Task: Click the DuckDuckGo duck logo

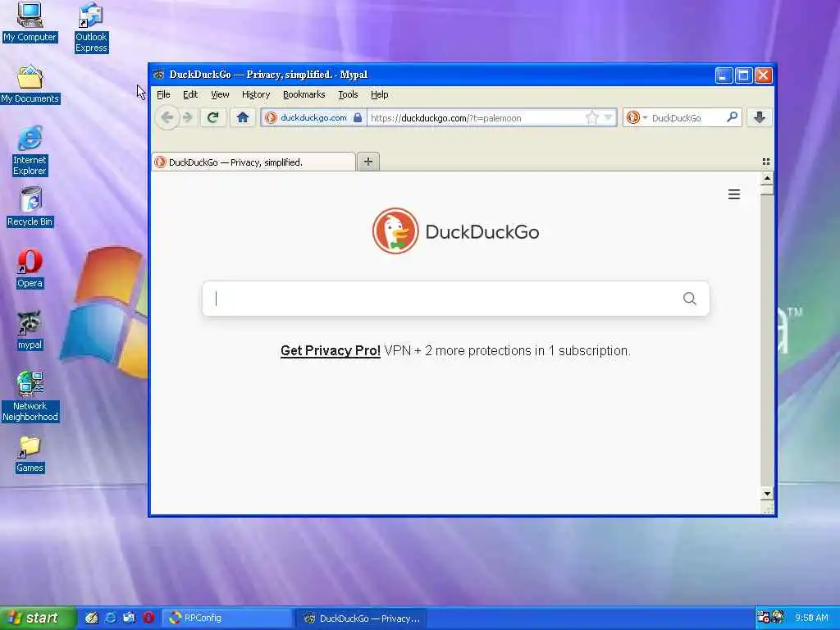Action: [395, 231]
